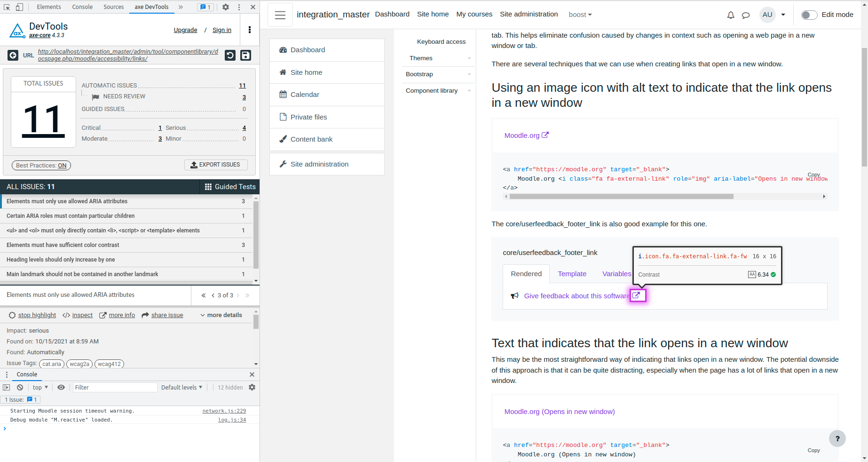Open Default levels dropdown

(181, 388)
